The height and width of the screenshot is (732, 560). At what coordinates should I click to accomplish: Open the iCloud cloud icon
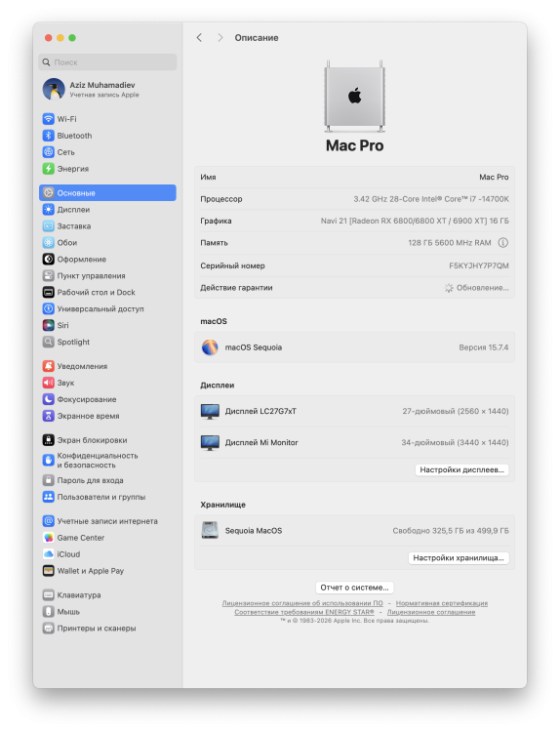[x=49, y=554]
